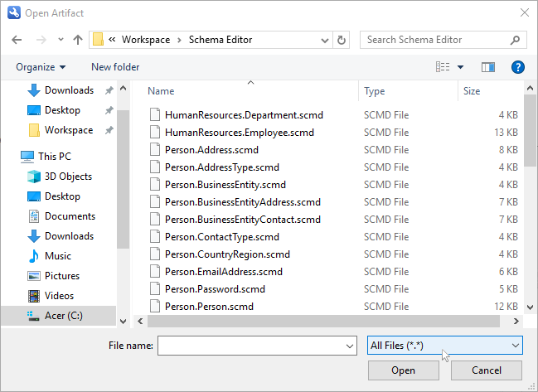Select Person.Address.scmd file

pos(211,150)
